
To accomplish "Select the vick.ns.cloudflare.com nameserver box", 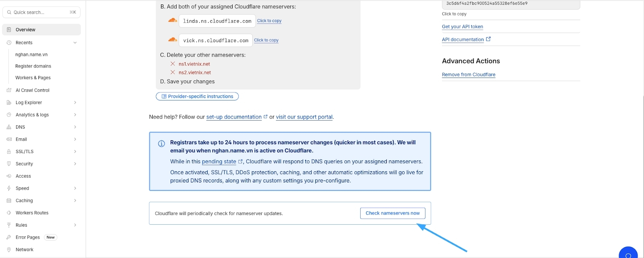I will pos(216,40).
